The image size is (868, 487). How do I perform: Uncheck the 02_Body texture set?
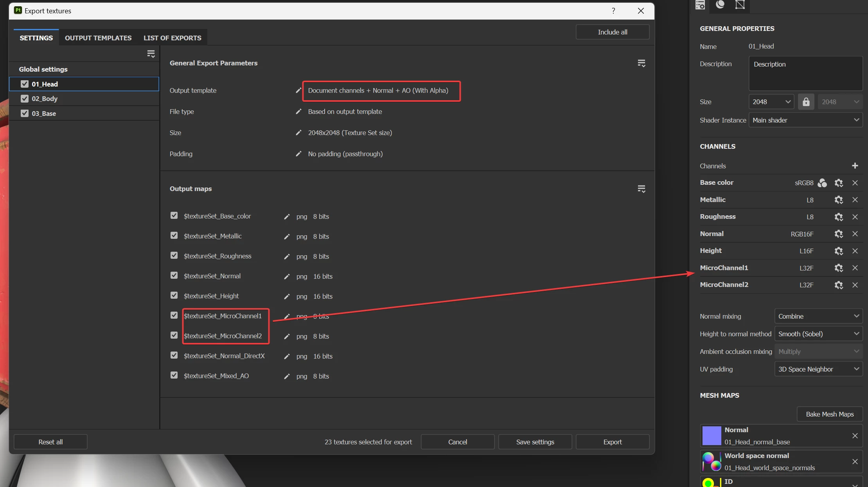click(25, 99)
